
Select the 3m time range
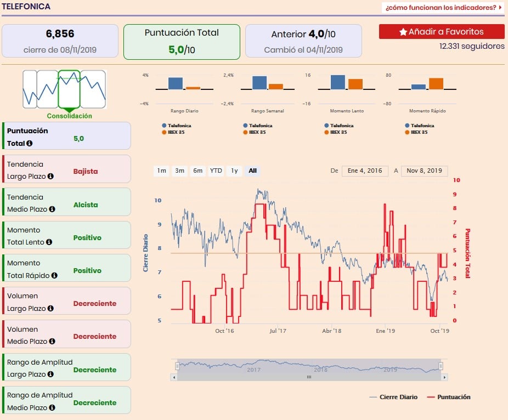[180, 171]
